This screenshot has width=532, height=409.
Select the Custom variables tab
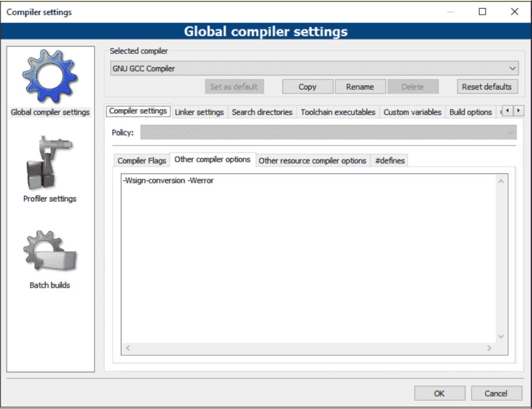coord(412,112)
